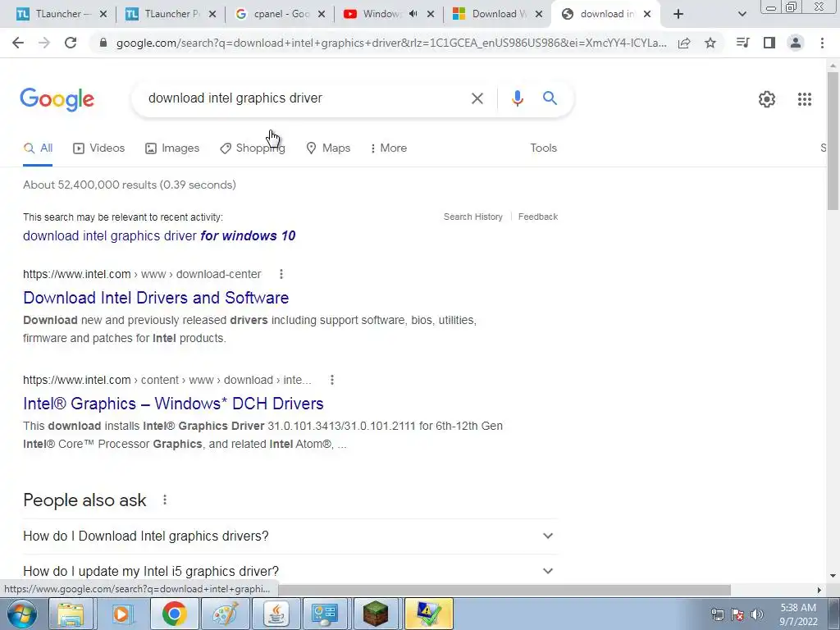Screen dimensions: 840x630
Task: Switch to Microsoft Download tab
Action: pyautogui.click(x=498, y=14)
